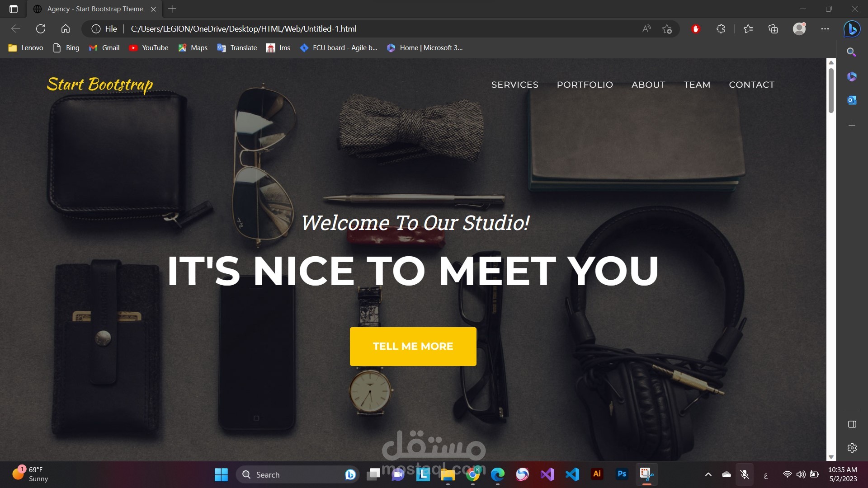
Task: Open Settings and more ellipsis menu
Action: [x=825, y=29]
